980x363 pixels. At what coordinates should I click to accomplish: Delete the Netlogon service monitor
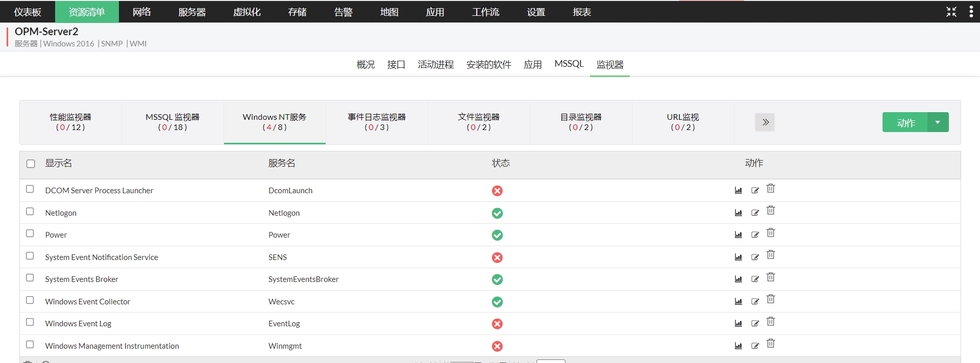(771, 211)
